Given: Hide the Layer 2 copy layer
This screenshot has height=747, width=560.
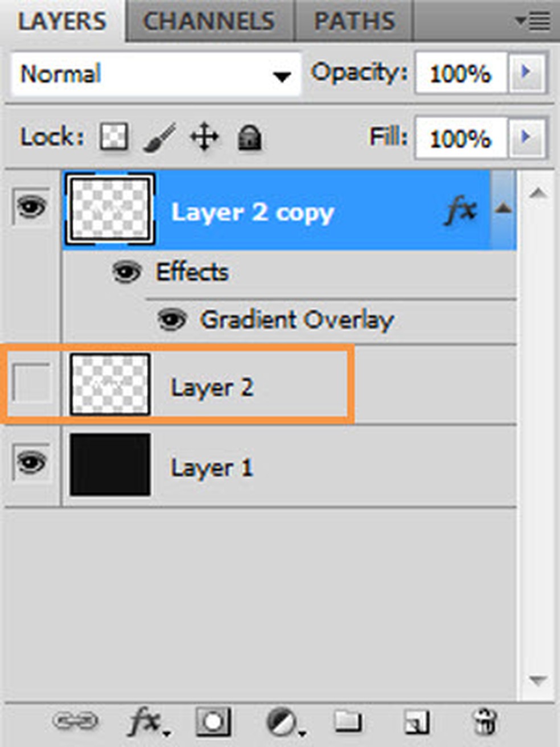Looking at the screenshot, I should coord(31,206).
